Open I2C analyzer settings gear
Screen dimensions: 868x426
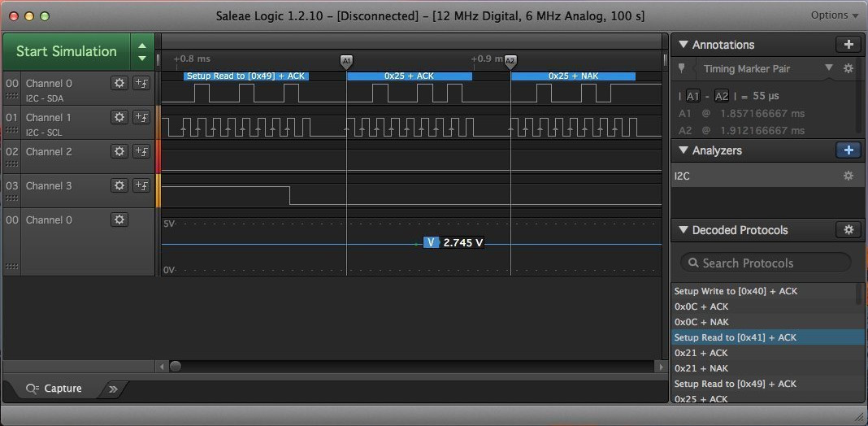tap(848, 176)
